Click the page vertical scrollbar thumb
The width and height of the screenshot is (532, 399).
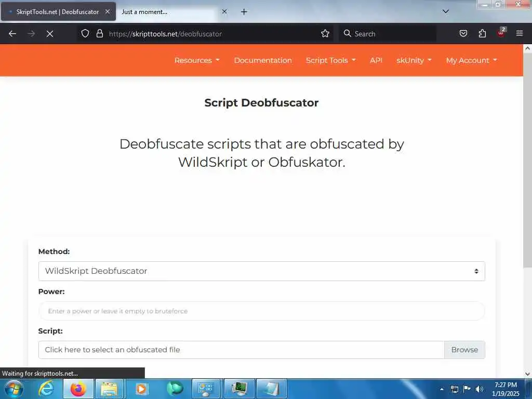tap(527, 161)
